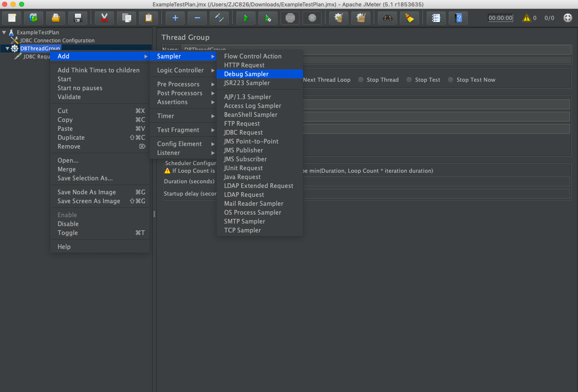The height and width of the screenshot is (392, 578).
Task: Click Merge in context menu
Action: click(100, 169)
